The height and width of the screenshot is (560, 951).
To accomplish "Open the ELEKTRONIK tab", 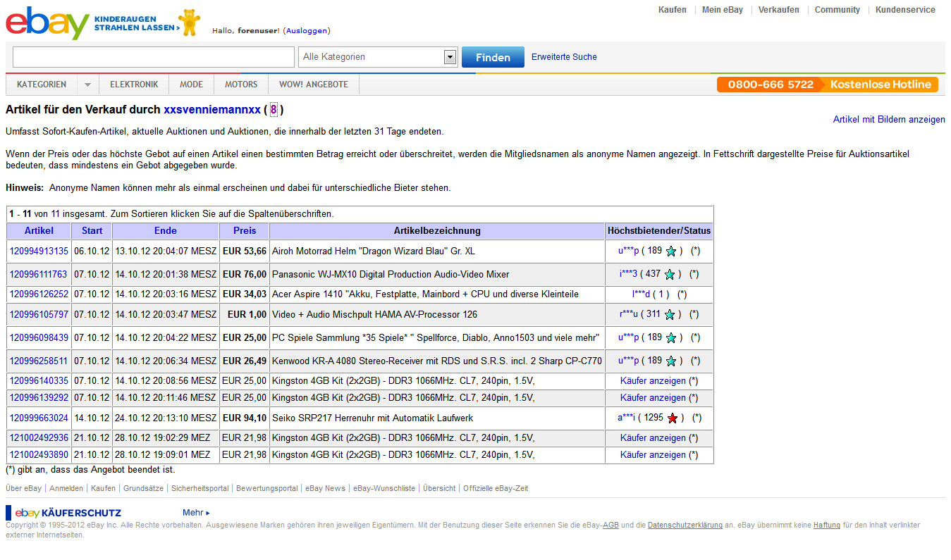I will tap(134, 85).
